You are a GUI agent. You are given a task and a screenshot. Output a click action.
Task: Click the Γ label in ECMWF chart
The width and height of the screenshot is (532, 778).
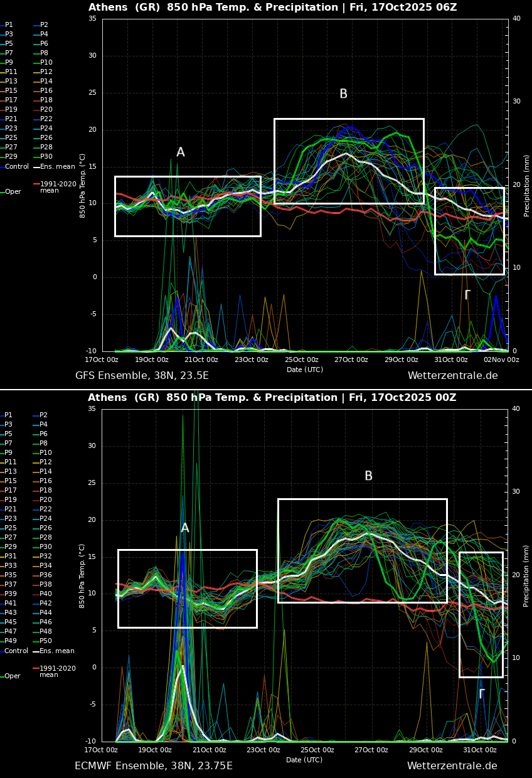coord(482,694)
